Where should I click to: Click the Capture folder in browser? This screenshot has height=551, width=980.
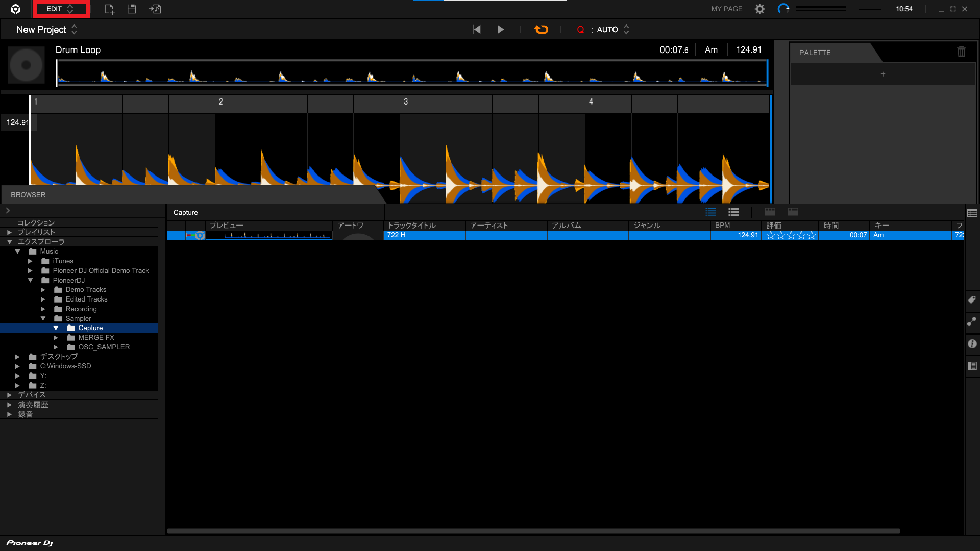[91, 328]
